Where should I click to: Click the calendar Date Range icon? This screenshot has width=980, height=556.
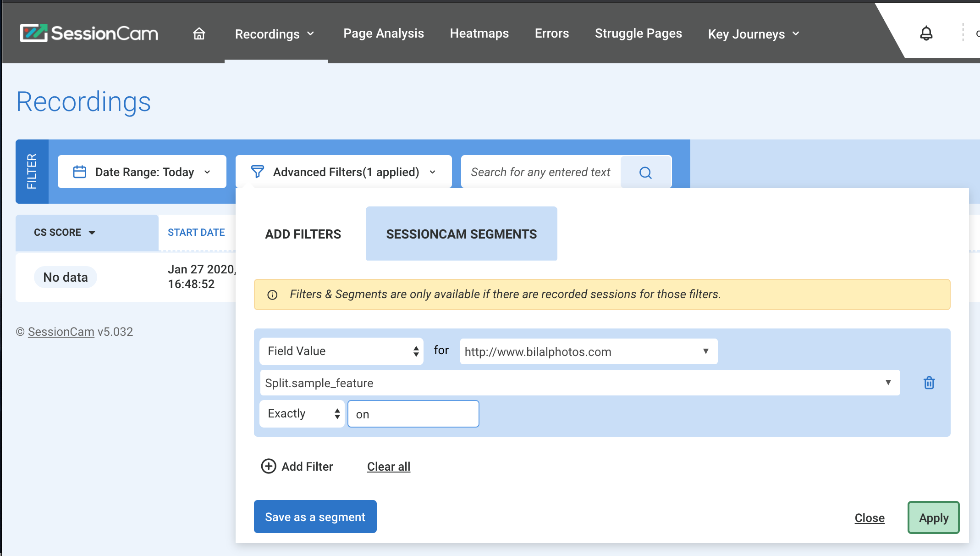pos(80,172)
